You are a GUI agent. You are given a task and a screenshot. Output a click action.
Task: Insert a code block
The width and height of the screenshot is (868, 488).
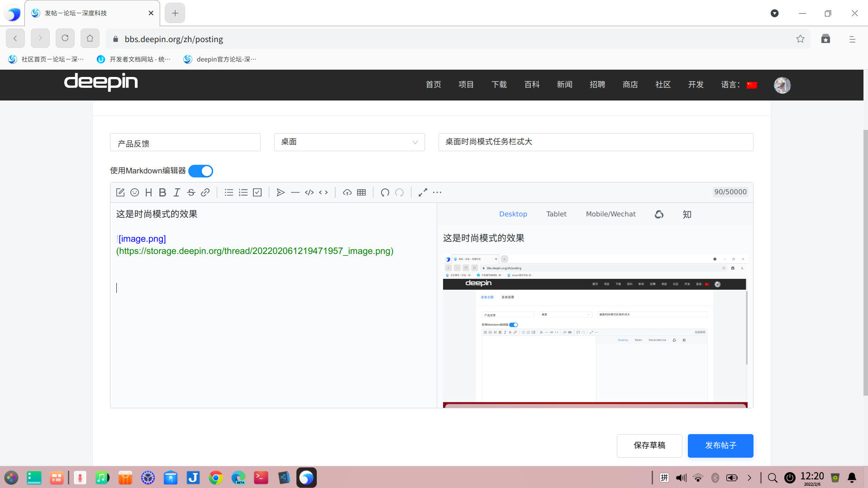[309, 192]
